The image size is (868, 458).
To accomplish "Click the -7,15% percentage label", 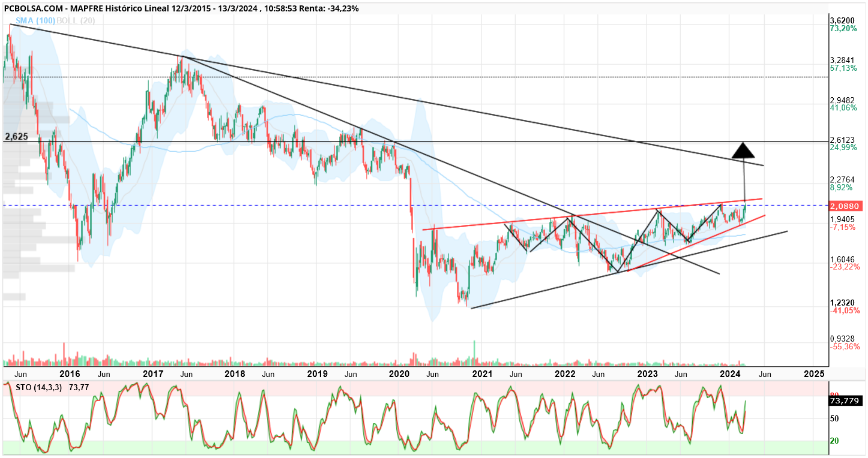I will point(843,227).
